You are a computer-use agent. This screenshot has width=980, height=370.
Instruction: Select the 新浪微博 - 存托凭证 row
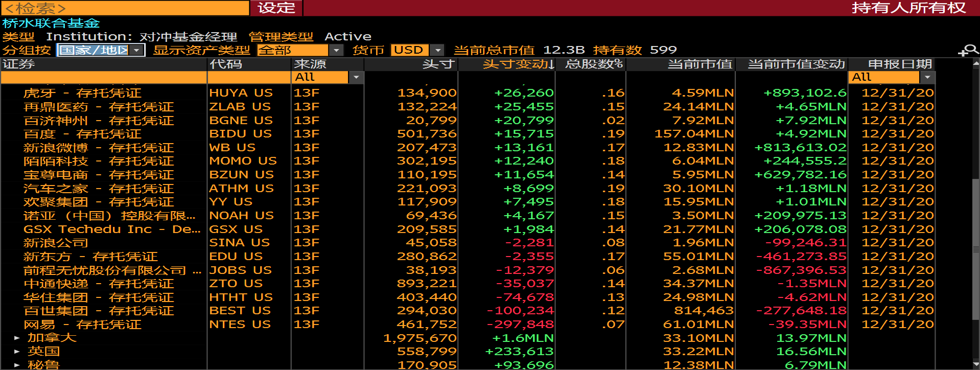click(468, 148)
